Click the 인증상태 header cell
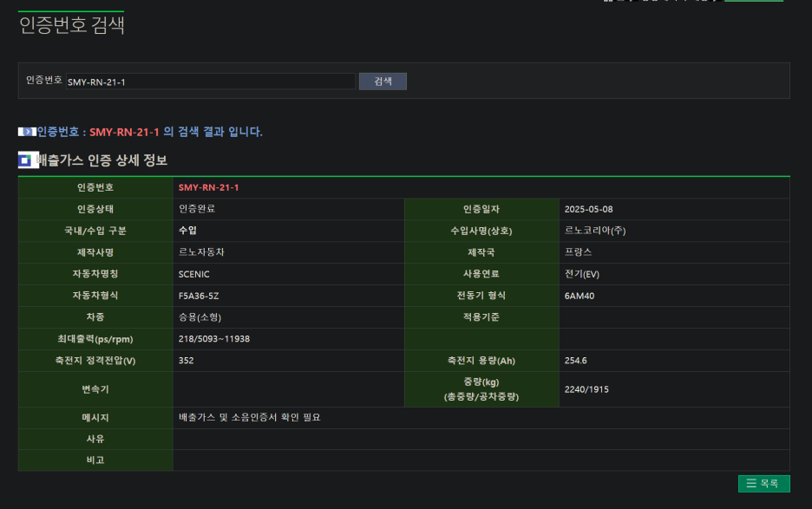Screen dimensions: 812x509 click(95, 209)
